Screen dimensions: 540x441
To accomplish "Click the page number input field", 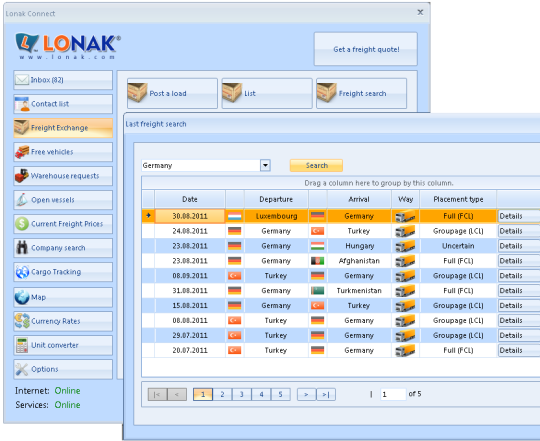I will point(393,395).
